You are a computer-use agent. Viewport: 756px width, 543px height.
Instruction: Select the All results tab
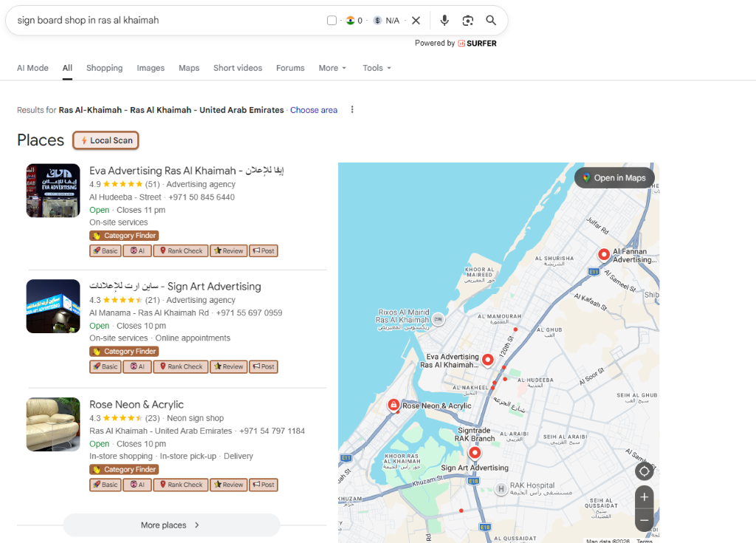coord(67,68)
